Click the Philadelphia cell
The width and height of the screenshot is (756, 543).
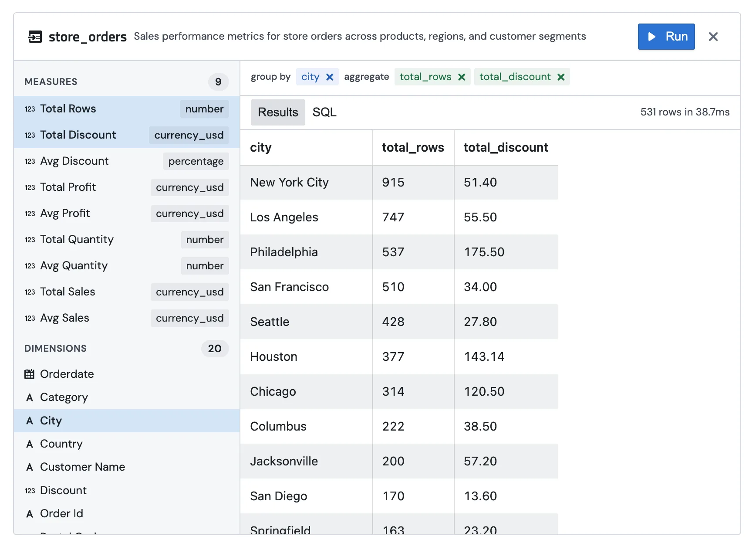click(306, 252)
